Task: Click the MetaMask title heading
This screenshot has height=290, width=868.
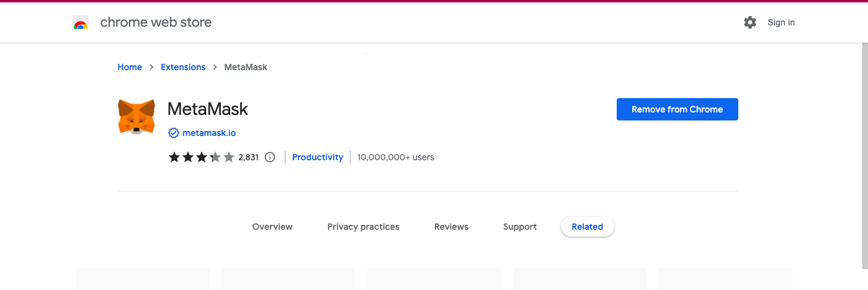Action: click(208, 109)
